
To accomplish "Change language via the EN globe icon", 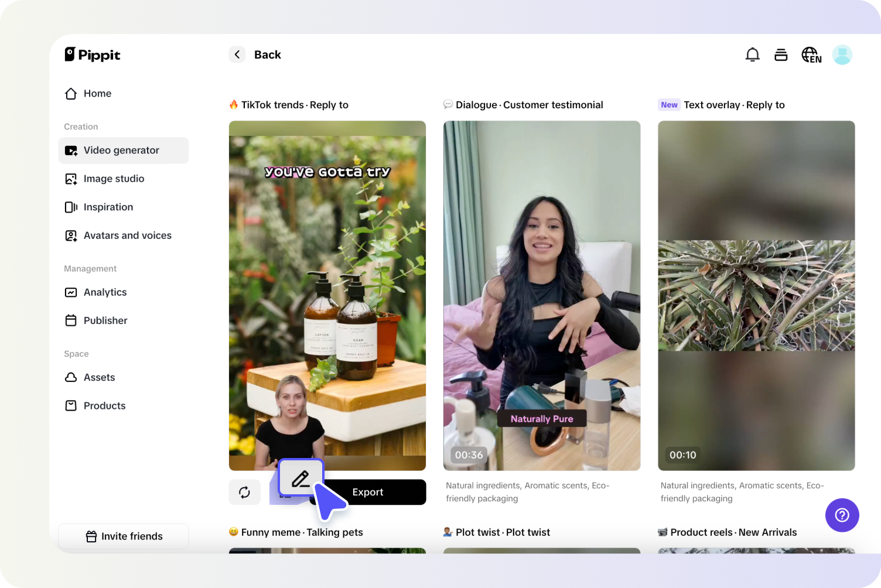I will coord(811,54).
